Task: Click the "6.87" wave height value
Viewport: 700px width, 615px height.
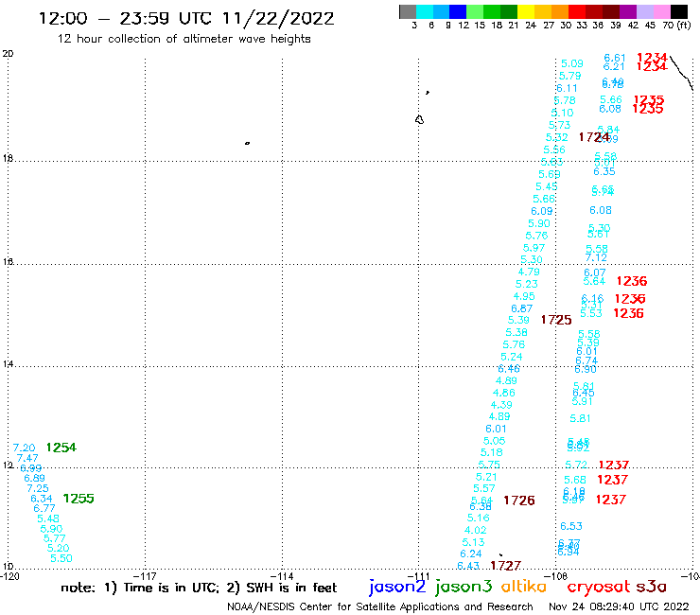Action: (522, 308)
